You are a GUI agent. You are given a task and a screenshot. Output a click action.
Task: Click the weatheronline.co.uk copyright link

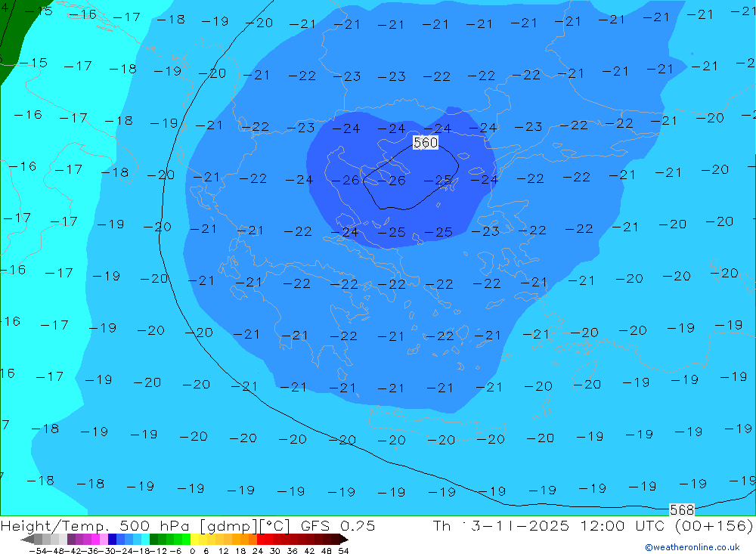(x=692, y=547)
